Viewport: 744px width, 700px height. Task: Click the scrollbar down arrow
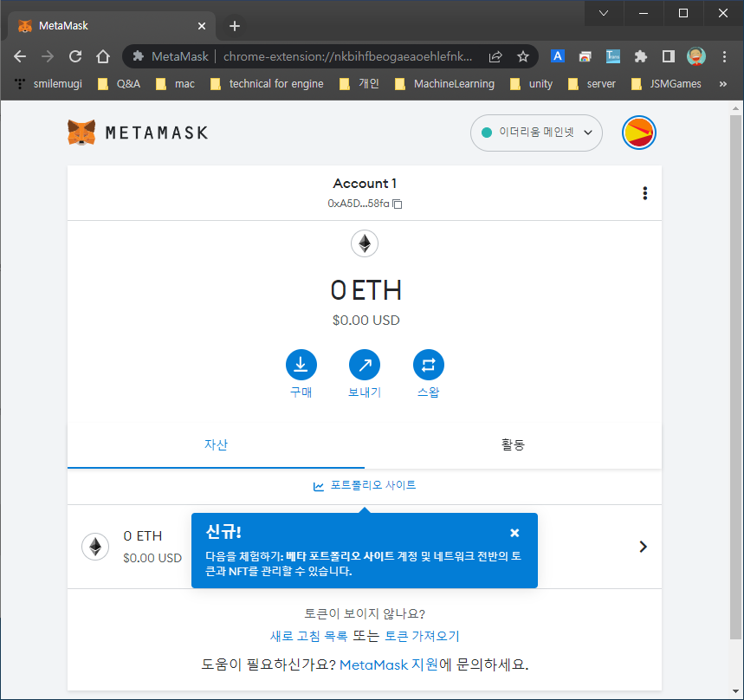[735, 692]
